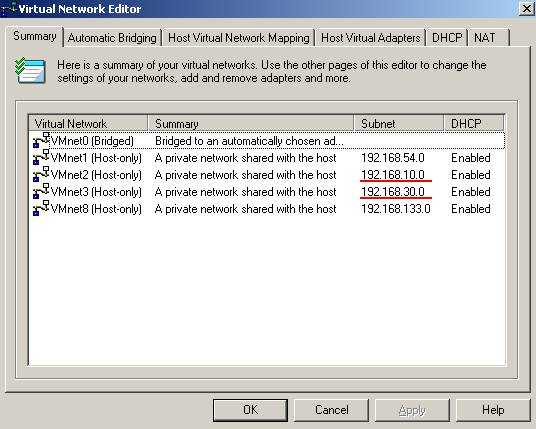
Task: Click the VMnet2 summary description text
Action: coord(245,175)
